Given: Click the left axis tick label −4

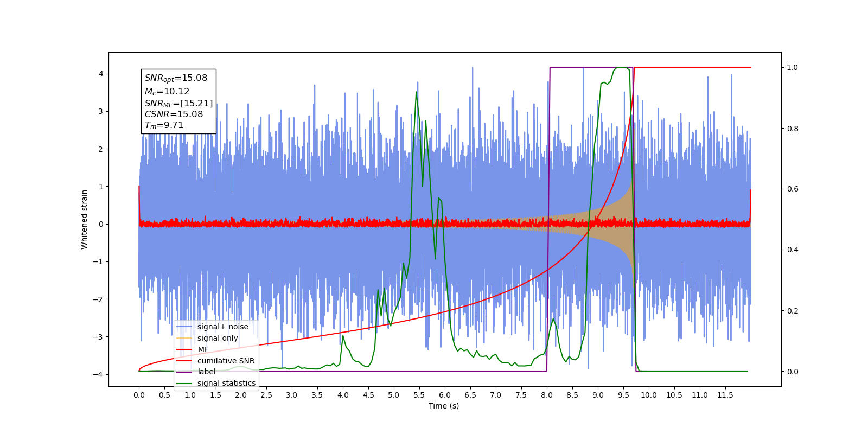Looking at the screenshot, I should pyautogui.click(x=99, y=374).
